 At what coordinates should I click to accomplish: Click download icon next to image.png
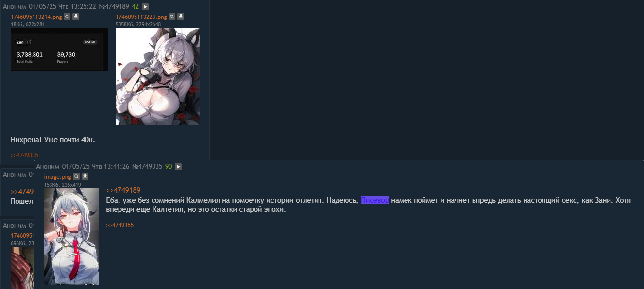tap(85, 176)
